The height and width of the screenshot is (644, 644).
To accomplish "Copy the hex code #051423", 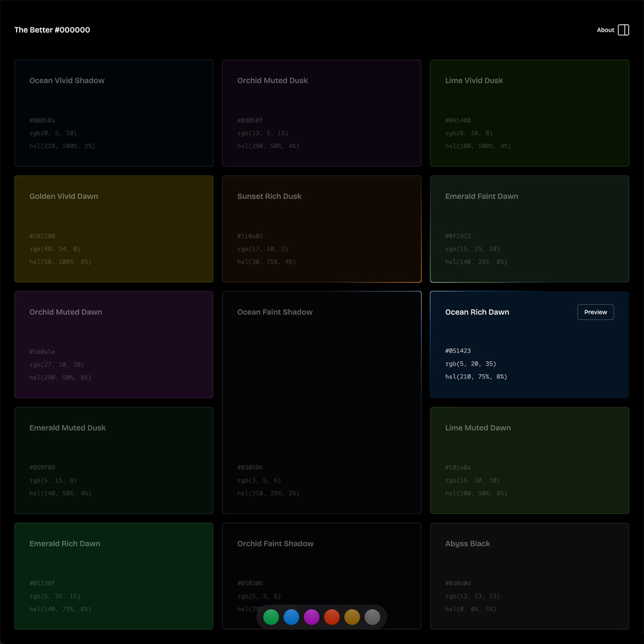I will [458, 350].
